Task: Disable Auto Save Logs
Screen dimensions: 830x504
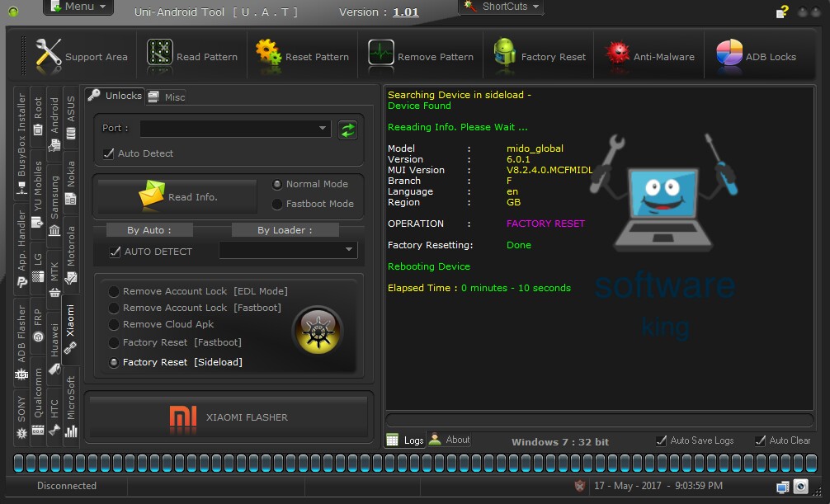Action: tap(661, 440)
